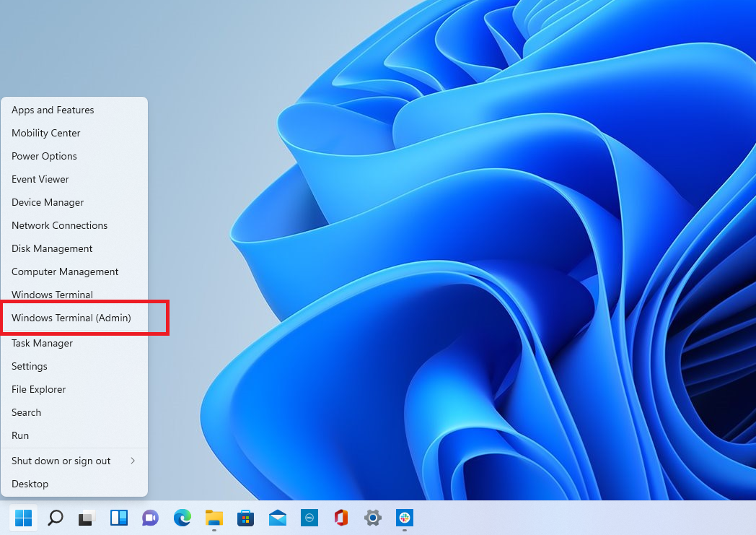
Task: Open Microsoft Teams chat icon
Action: click(x=150, y=518)
